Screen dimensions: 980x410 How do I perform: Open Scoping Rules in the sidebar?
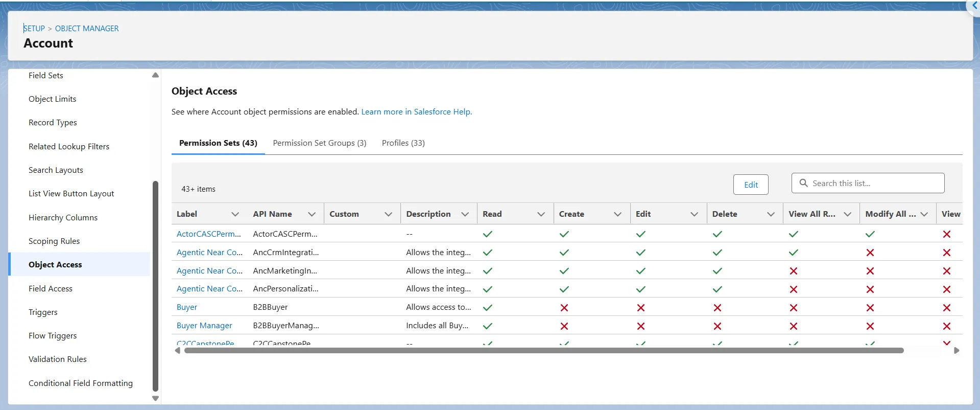coord(54,241)
